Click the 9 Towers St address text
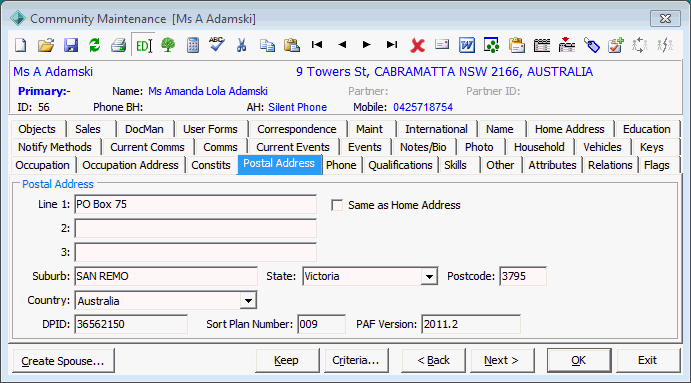Viewport: 691px width, 383px height. point(444,72)
